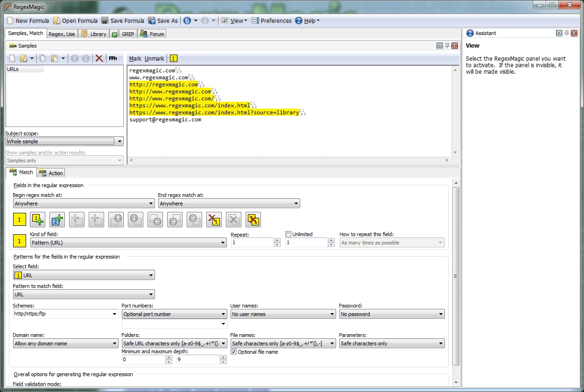The height and width of the screenshot is (392, 584).
Task: Open the Begin regex match at dropdown
Action: click(84, 203)
